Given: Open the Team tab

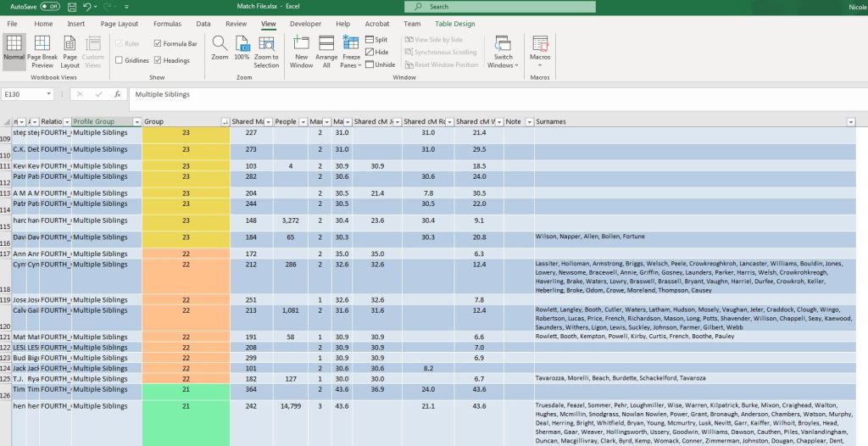Looking at the screenshot, I should click(x=412, y=24).
